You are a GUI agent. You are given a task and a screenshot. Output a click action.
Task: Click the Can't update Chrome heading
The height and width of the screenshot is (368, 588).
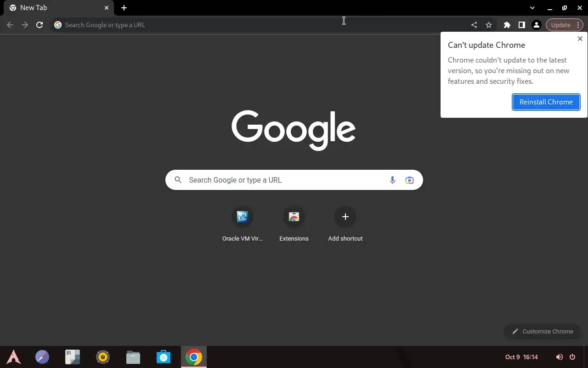coord(486,45)
